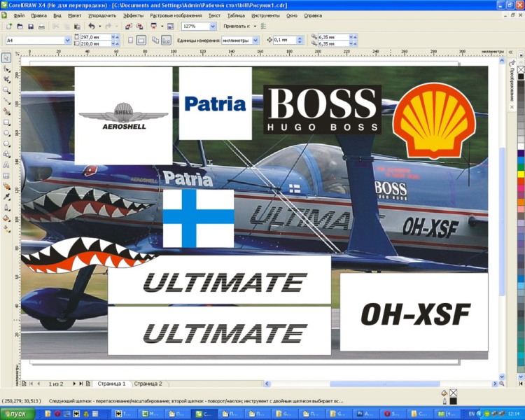Screen dimensions: 525x420
Task: Select the Polygon tool
Action: click(6, 143)
